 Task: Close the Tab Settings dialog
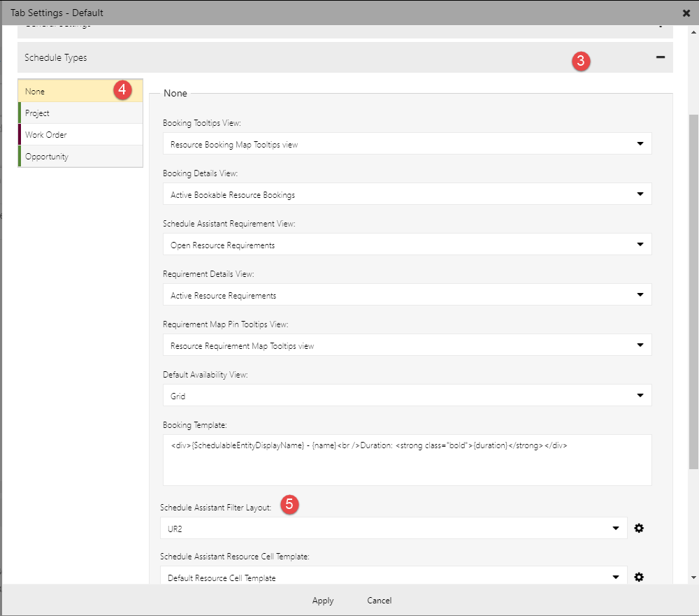coord(686,13)
